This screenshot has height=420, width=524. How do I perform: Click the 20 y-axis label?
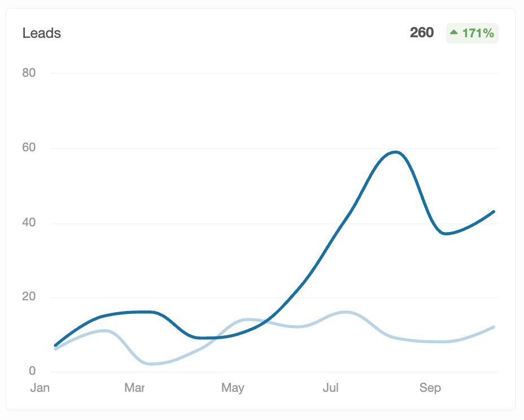(29, 297)
